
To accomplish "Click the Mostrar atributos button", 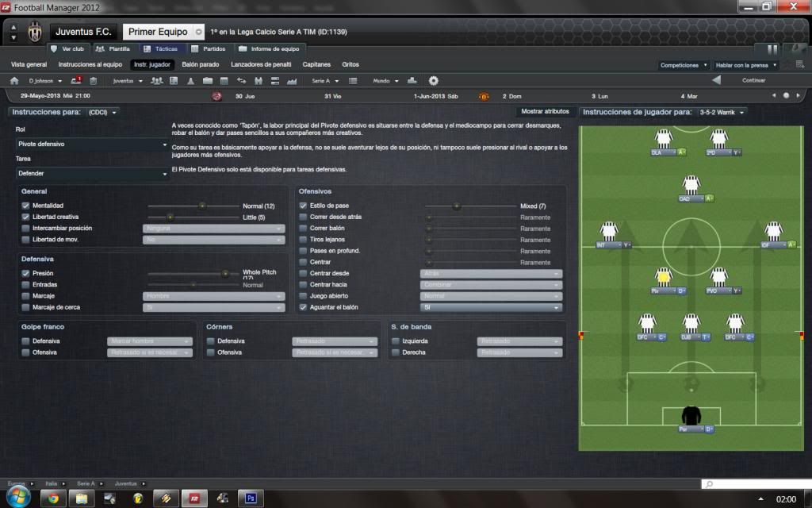I will coord(545,111).
